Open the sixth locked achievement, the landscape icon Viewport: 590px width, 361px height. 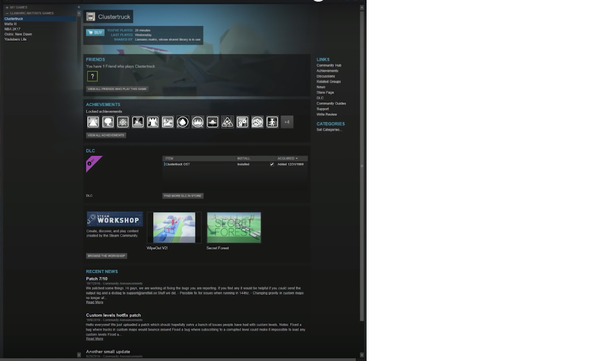pyautogui.click(x=167, y=122)
